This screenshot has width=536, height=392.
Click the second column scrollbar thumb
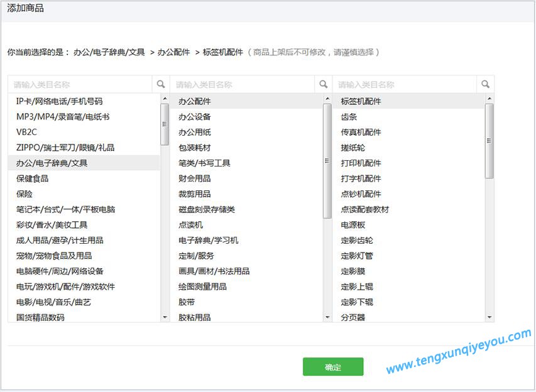pos(327,161)
